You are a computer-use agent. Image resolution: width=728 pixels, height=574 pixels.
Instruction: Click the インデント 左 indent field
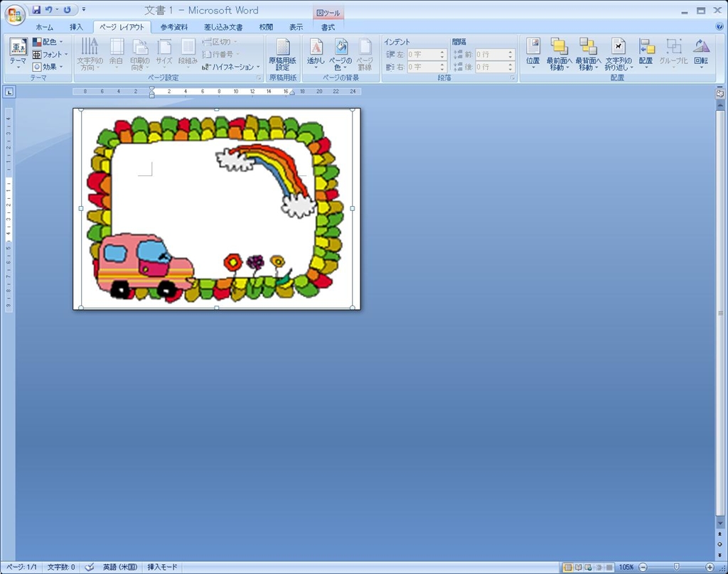(427, 54)
